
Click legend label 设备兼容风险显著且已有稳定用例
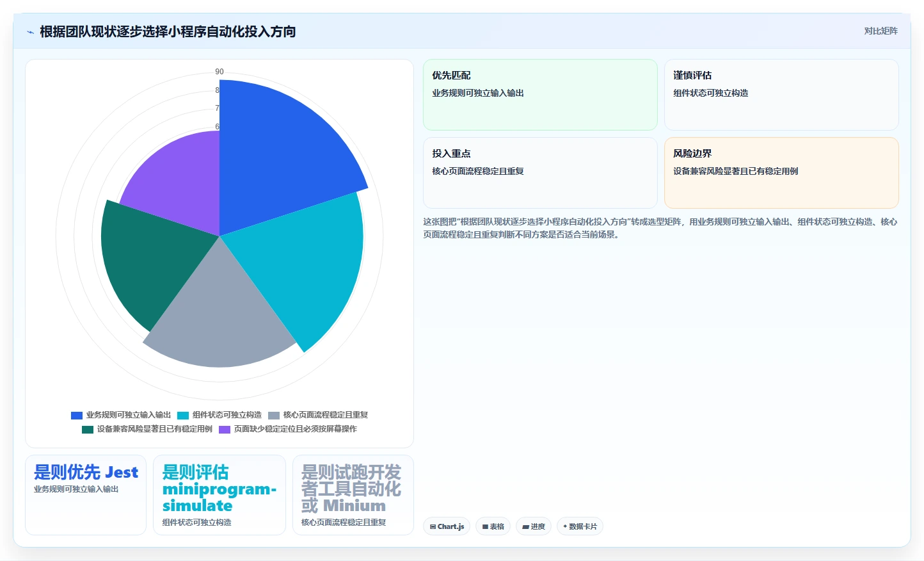155,429
